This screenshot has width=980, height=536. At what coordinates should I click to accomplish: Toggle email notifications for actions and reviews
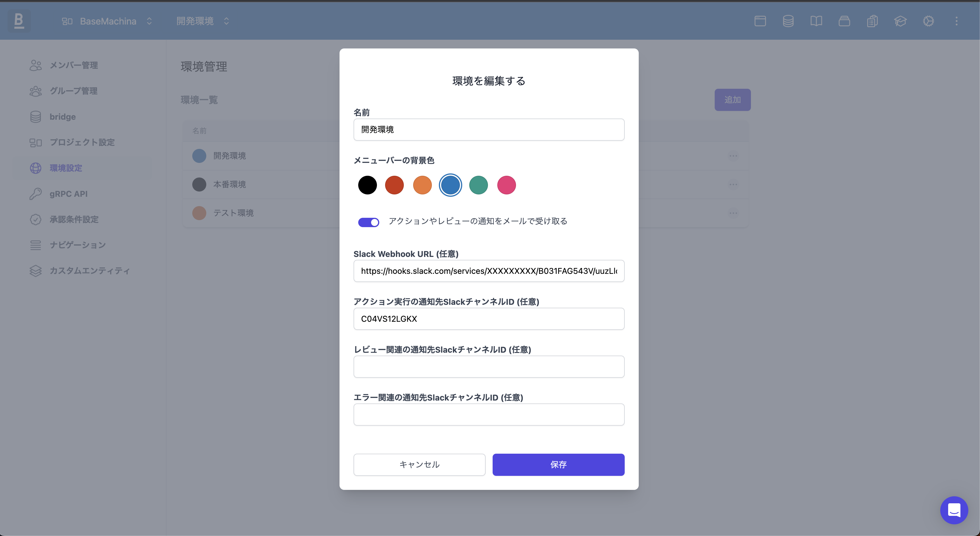tap(368, 222)
